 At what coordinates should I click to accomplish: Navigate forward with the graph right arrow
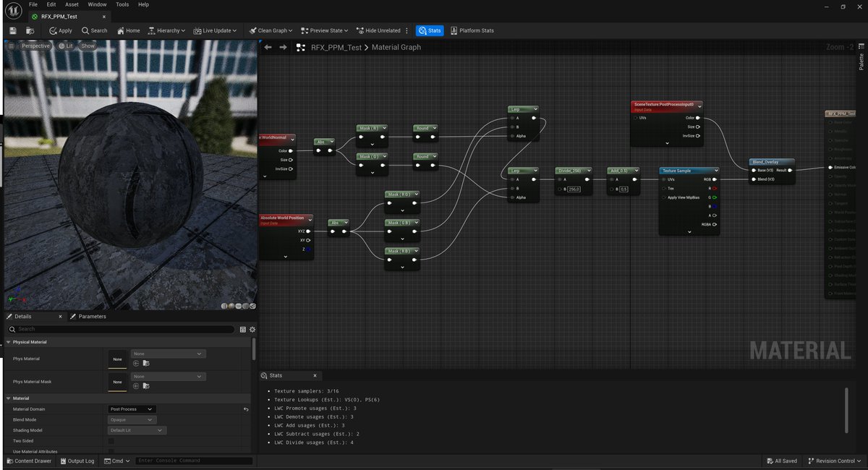283,47
